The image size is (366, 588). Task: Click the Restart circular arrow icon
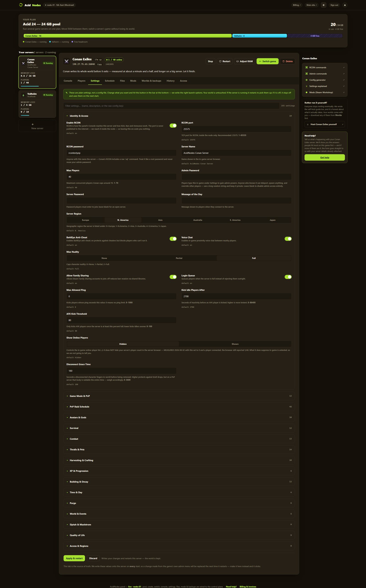(220, 61)
